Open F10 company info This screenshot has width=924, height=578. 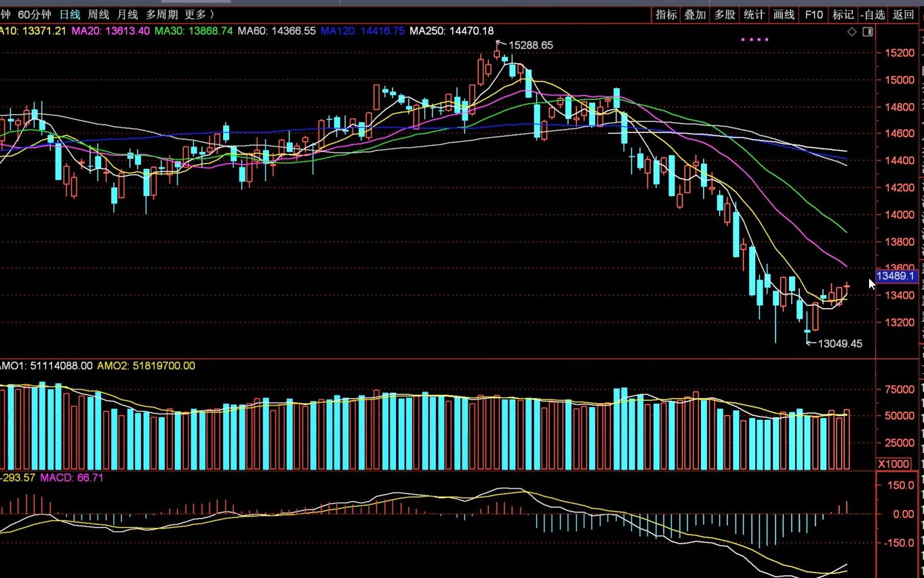(813, 14)
